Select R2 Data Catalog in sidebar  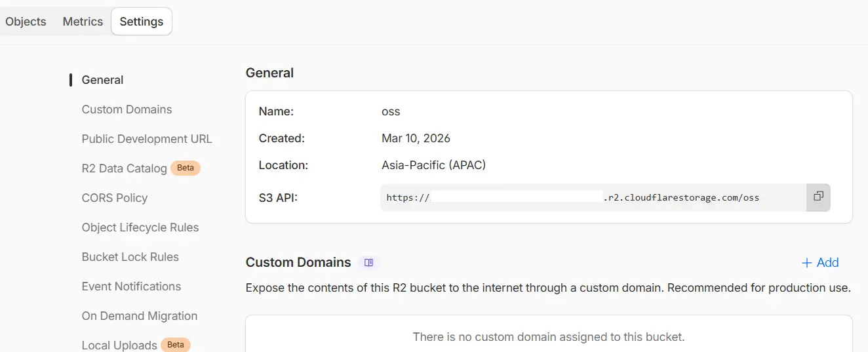pos(124,168)
